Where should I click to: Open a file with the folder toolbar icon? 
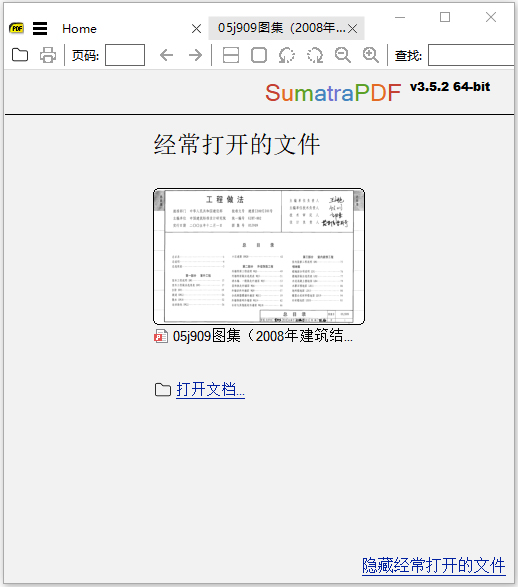pos(20,55)
